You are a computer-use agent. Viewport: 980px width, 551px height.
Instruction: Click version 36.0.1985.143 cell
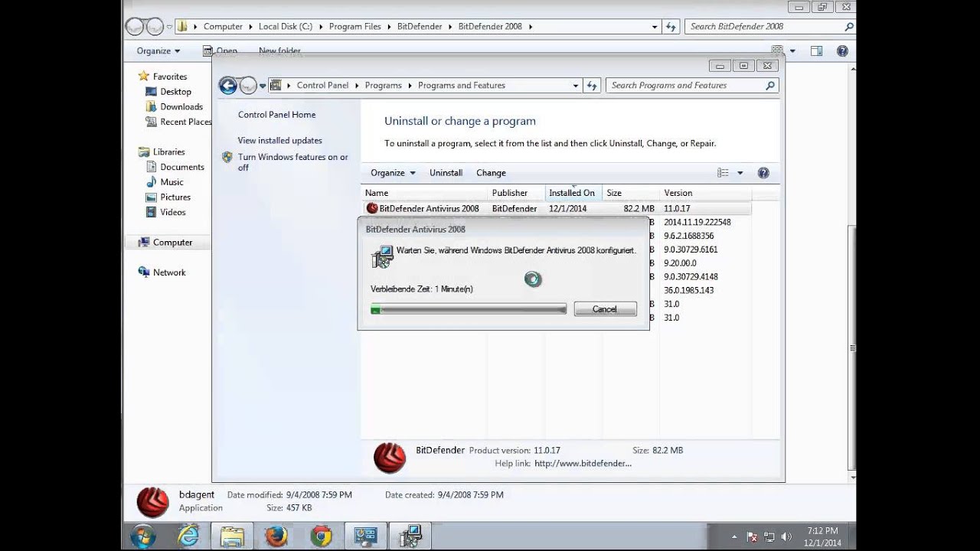[x=688, y=291]
